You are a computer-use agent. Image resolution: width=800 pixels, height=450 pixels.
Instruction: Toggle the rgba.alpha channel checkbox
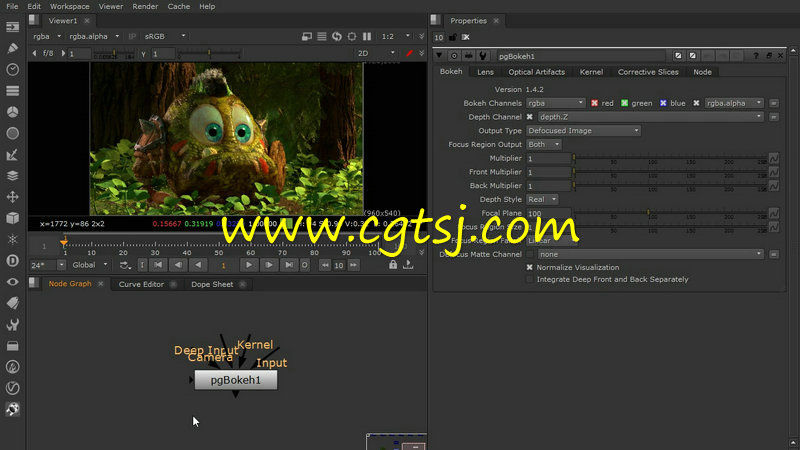(696, 103)
